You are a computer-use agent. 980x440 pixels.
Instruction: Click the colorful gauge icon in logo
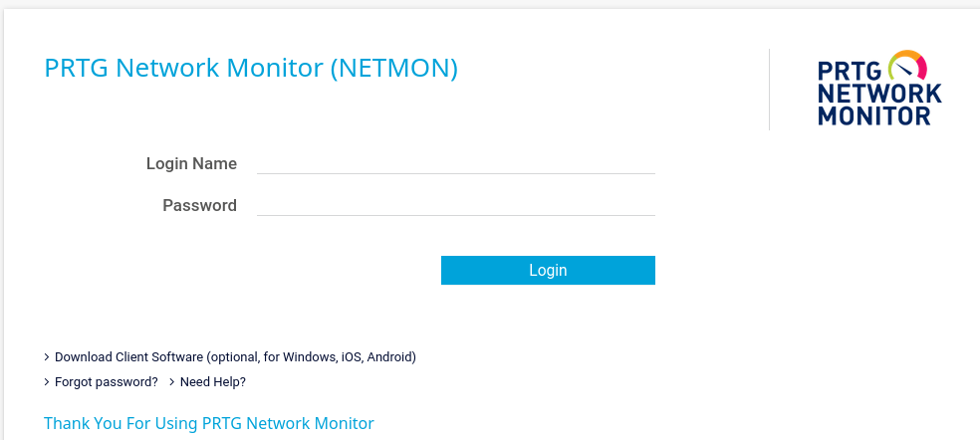point(906,66)
